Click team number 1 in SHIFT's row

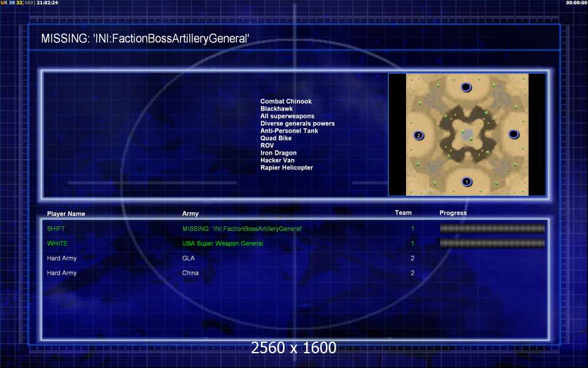tap(412, 229)
